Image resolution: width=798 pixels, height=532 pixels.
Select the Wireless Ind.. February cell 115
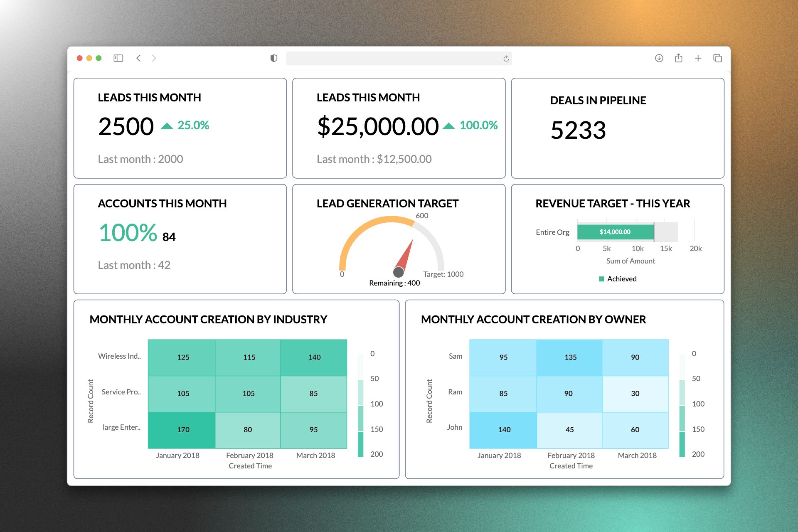pos(248,358)
